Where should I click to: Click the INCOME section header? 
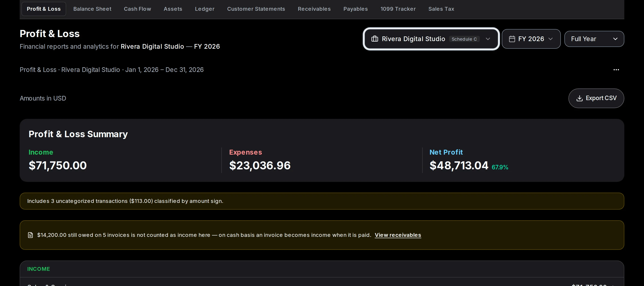point(38,269)
